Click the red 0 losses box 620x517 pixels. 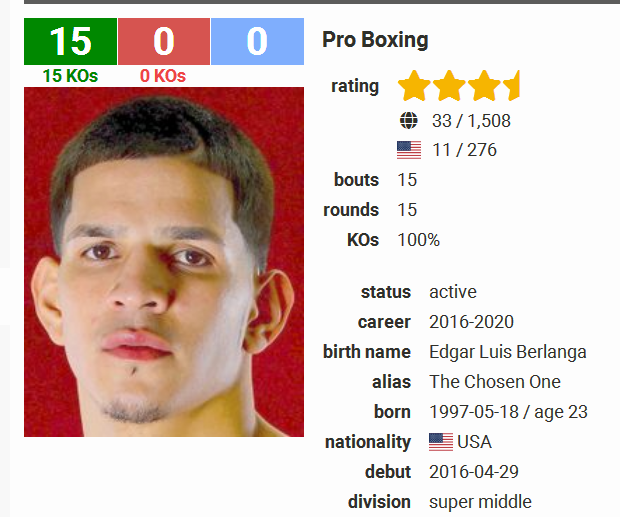coord(164,41)
